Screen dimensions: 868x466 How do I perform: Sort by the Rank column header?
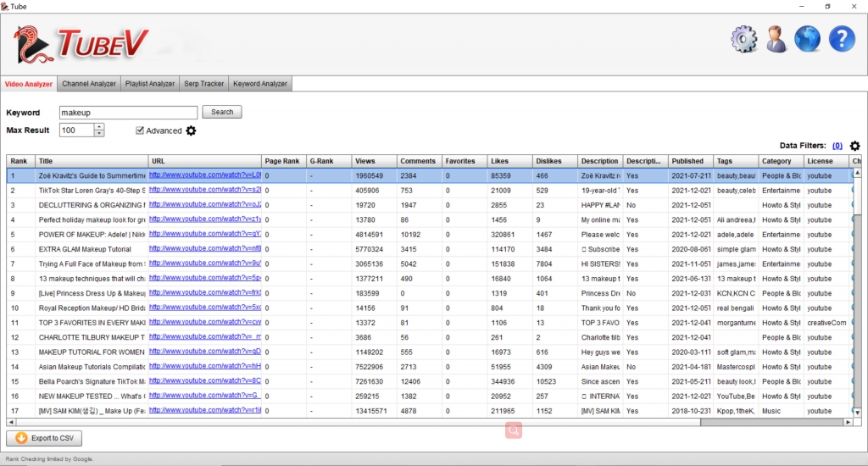coord(20,161)
